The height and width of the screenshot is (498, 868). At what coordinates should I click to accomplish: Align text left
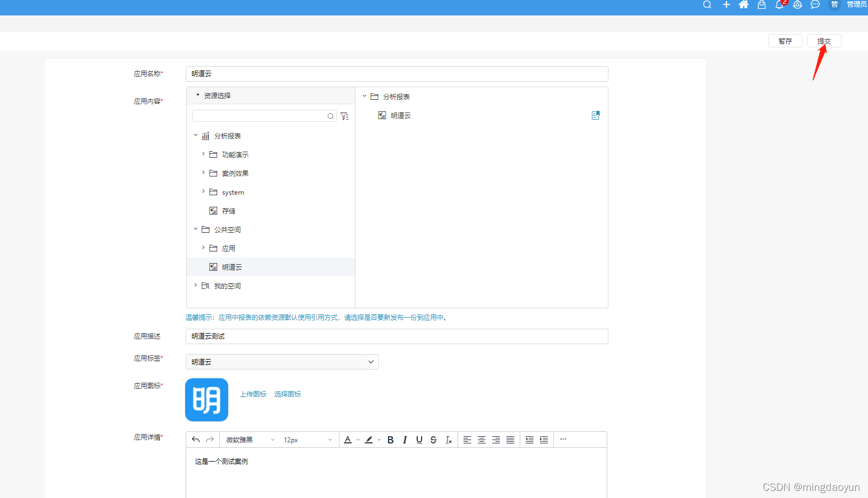tap(467, 440)
